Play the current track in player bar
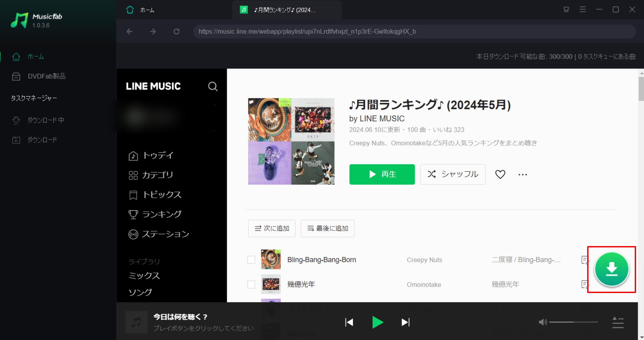This screenshot has height=340, width=644. click(x=377, y=322)
